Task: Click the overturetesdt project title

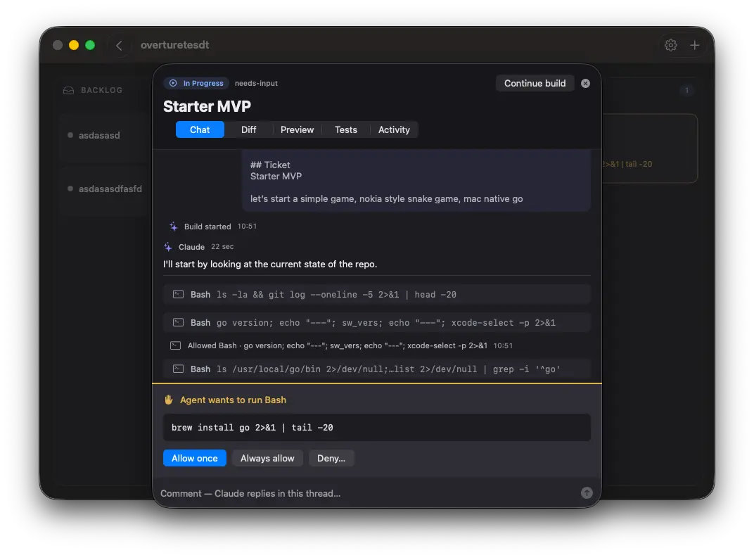Action: (174, 45)
